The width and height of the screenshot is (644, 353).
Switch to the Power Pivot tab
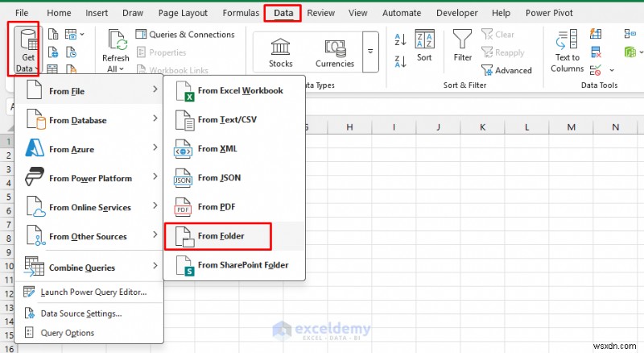pos(549,13)
